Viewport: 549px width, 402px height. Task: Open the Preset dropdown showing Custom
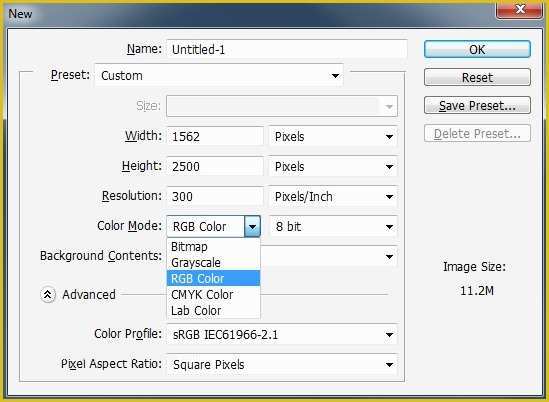(219, 75)
